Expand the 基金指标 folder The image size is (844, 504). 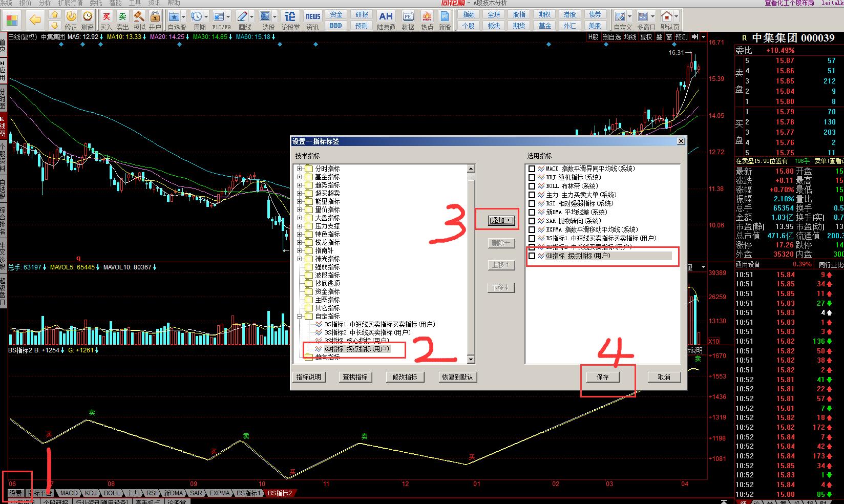300,177
